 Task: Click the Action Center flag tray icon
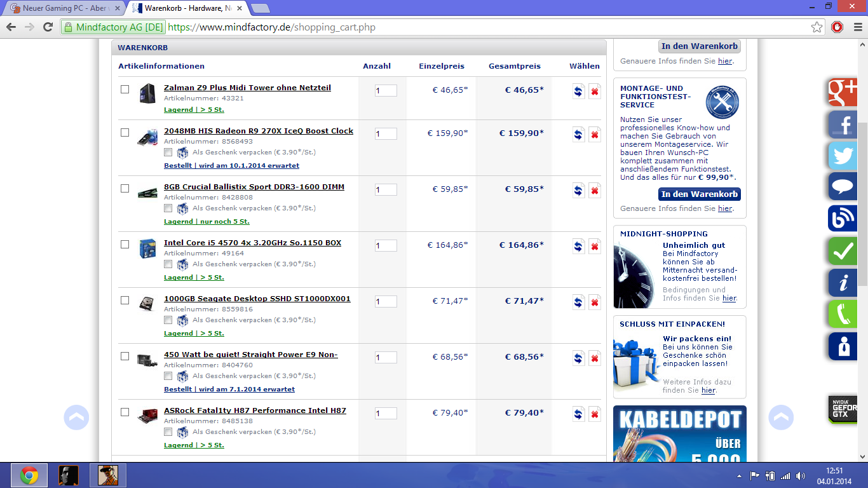(x=755, y=476)
